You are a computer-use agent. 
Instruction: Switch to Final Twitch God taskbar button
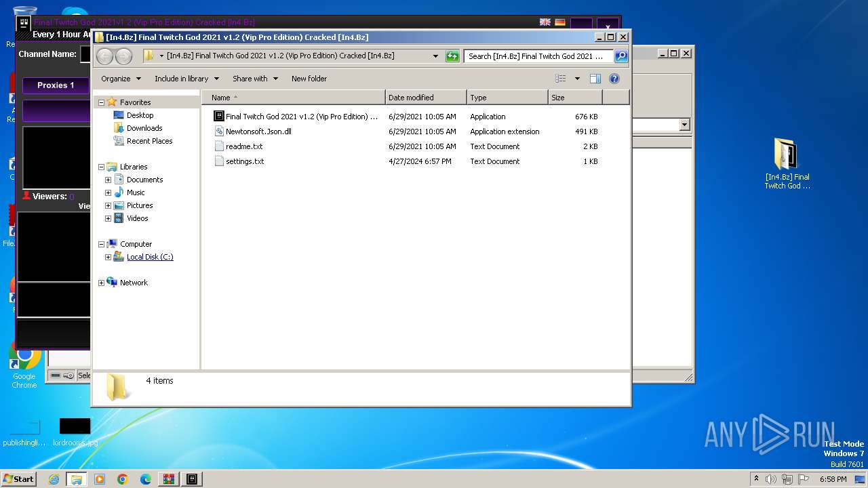tap(192, 479)
